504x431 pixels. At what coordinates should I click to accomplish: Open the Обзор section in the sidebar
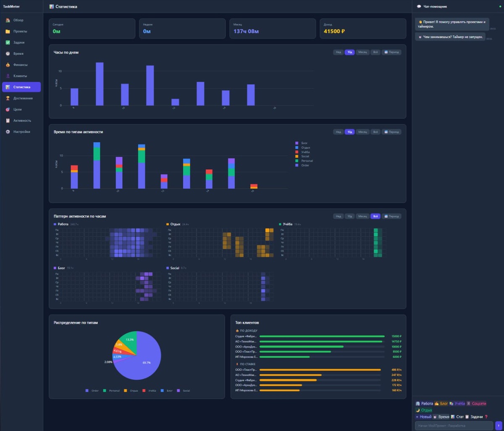click(21, 20)
